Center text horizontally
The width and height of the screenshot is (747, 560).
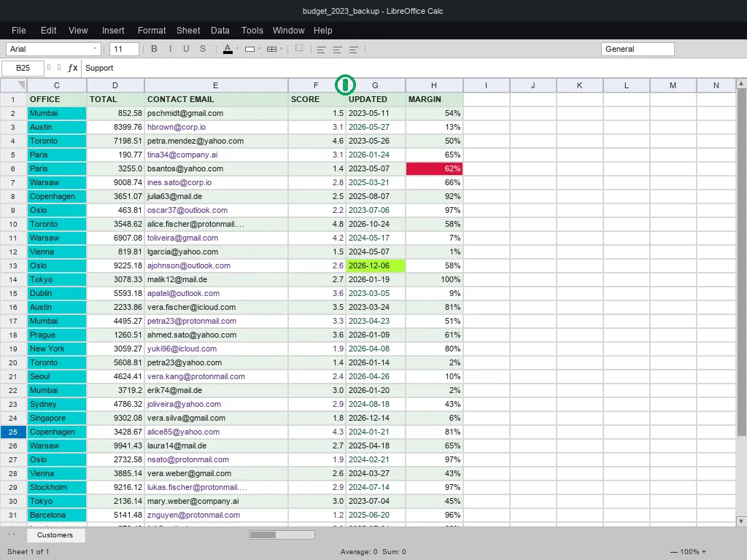pyautogui.click(x=337, y=50)
